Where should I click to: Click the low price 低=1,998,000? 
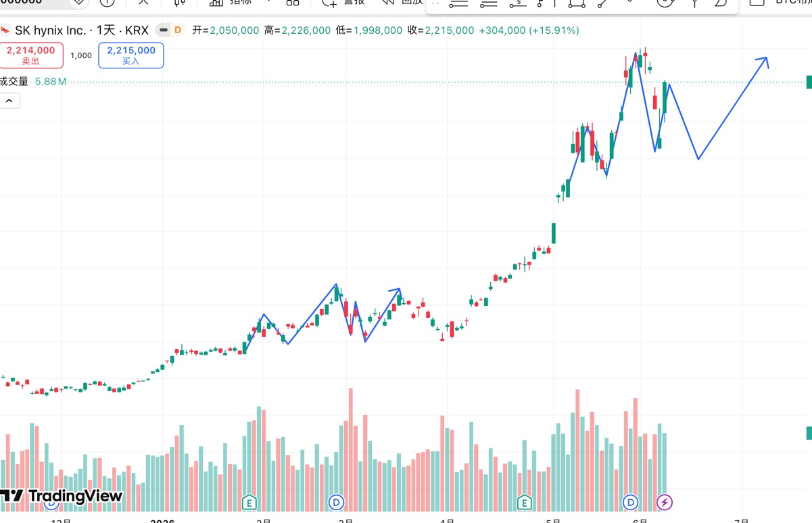[x=369, y=30]
